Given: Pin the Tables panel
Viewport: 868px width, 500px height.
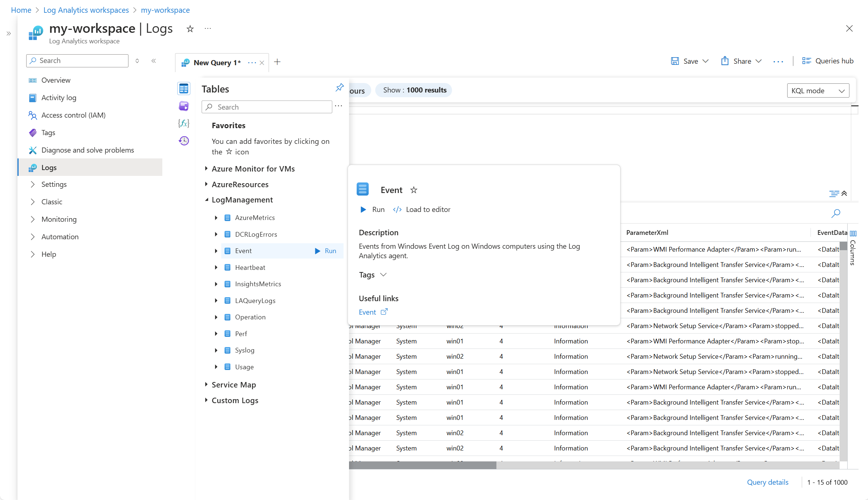Looking at the screenshot, I should pos(339,87).
